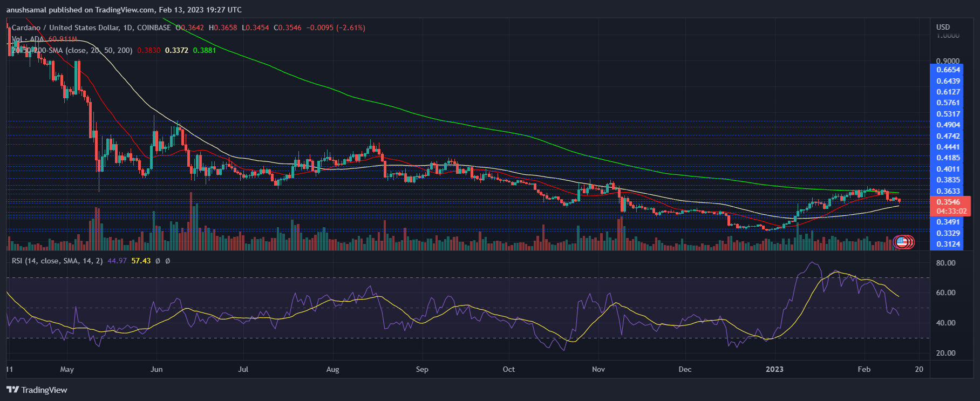The width and height of the screenshot is (980, 401).
Task: Select the Vol · ADA indicator legend
Action: coord(28,39)
